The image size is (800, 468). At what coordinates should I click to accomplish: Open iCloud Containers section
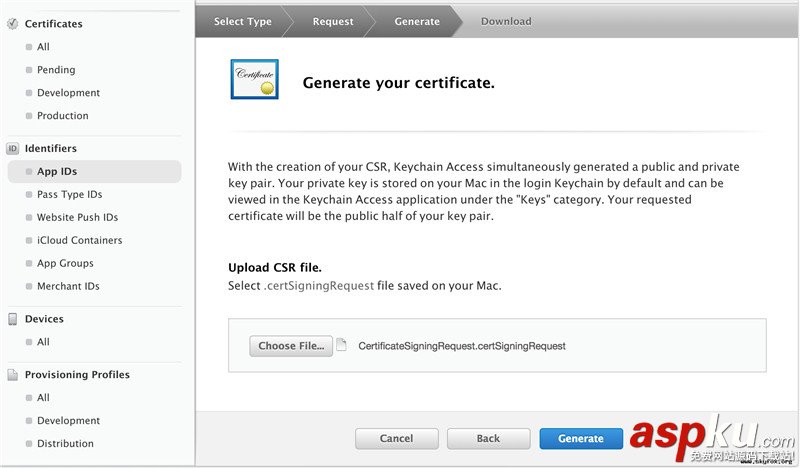[x=79, y=240]
